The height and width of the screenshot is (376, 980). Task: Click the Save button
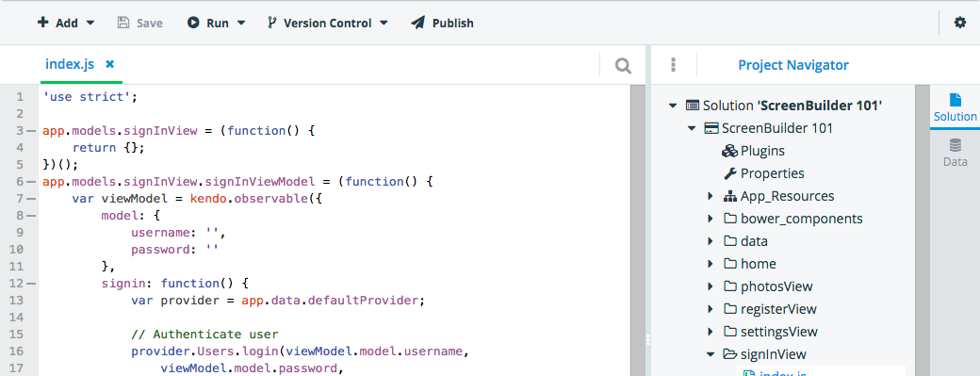(x=140, y=24)
